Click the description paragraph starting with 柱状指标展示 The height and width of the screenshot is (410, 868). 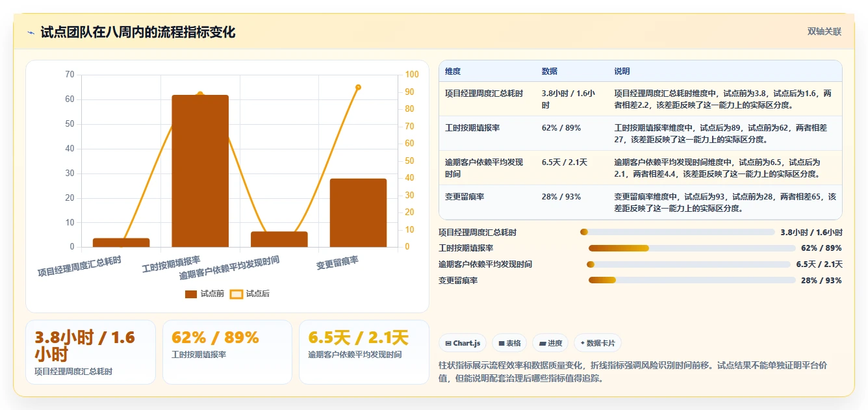click(x=633, y=372)
